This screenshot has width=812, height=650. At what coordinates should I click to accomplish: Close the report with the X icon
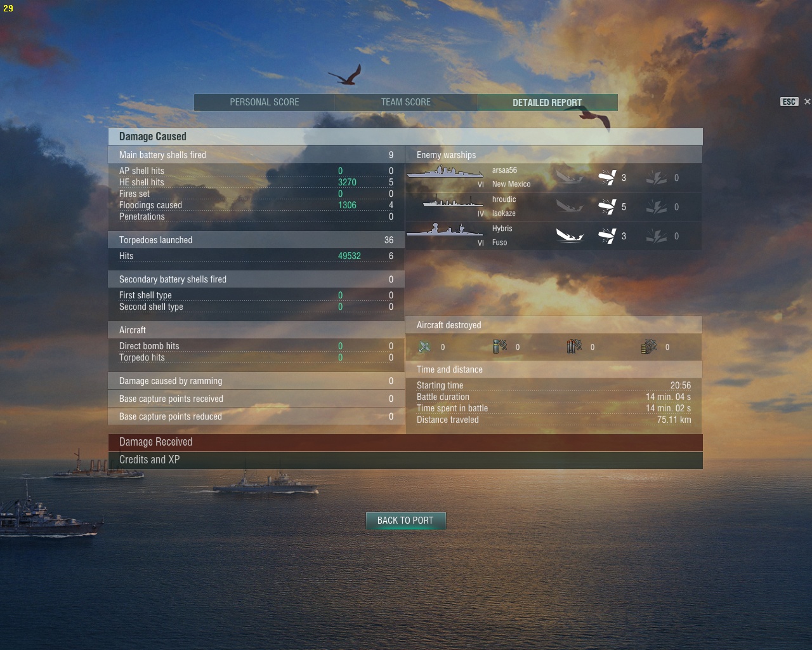(x=807, y=102)
